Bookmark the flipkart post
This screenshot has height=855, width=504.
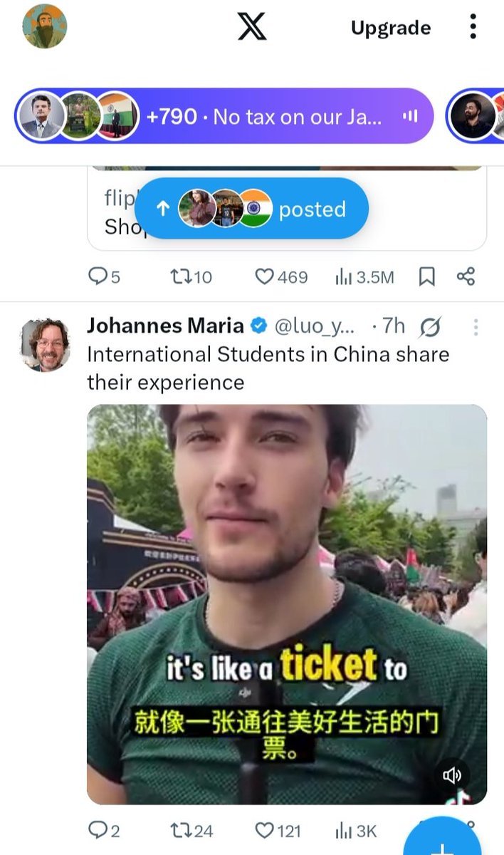(x=426, y=276)
